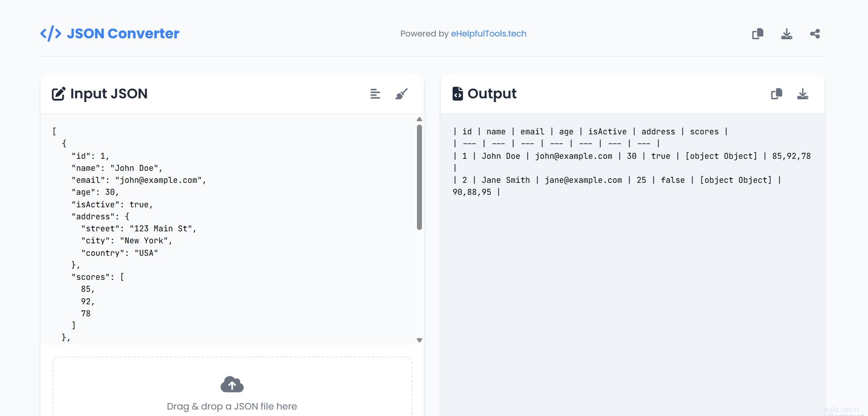Click the table header row in the output

pos(590,132)
